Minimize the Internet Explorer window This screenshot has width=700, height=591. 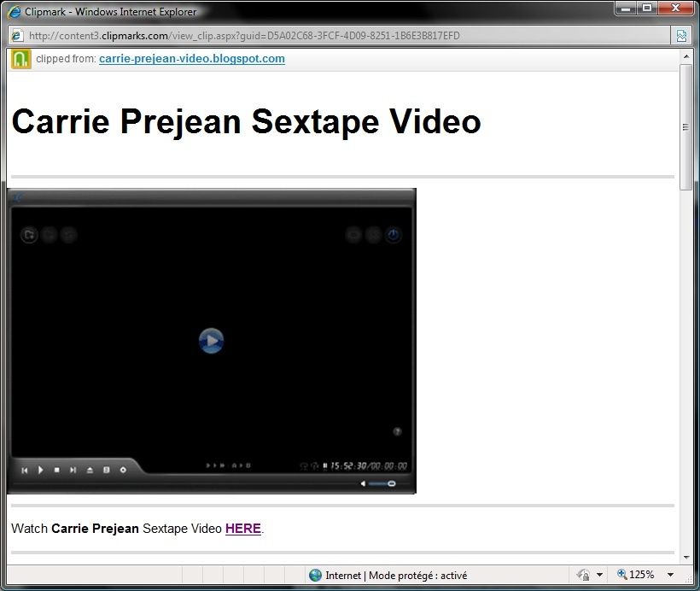tap(626, 9)
